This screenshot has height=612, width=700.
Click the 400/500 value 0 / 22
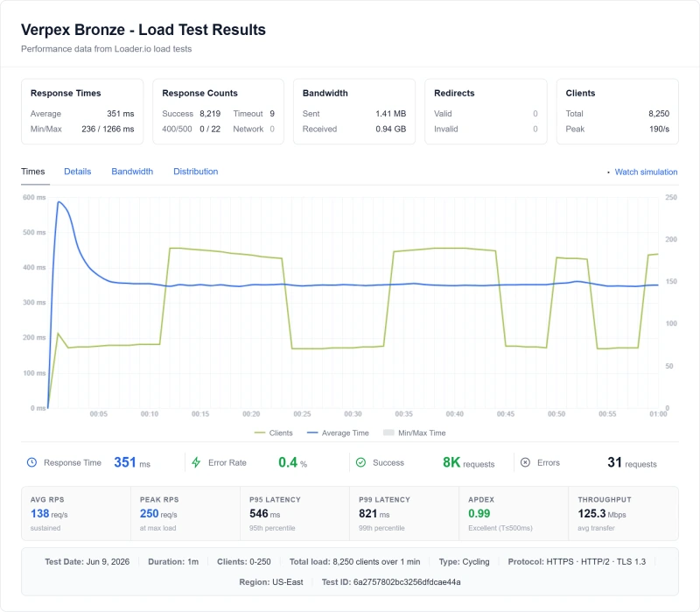pyautogui.click(x=210, y=129)
